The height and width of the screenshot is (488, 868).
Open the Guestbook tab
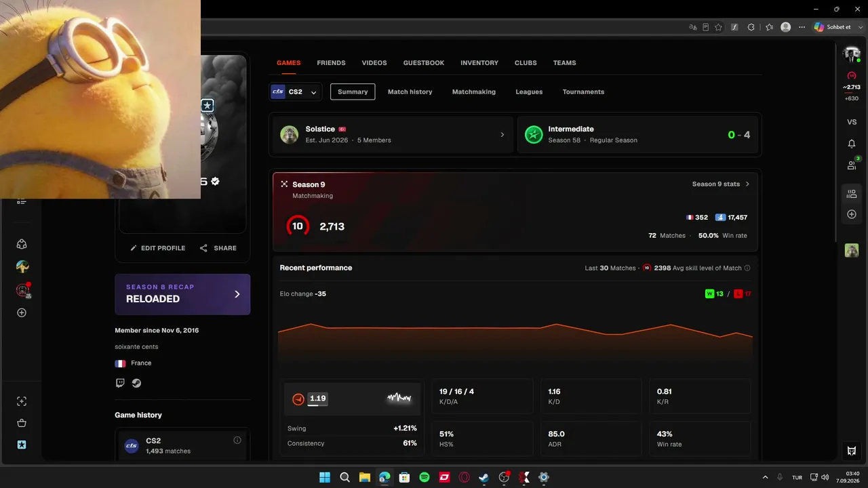tap(424, 63)
